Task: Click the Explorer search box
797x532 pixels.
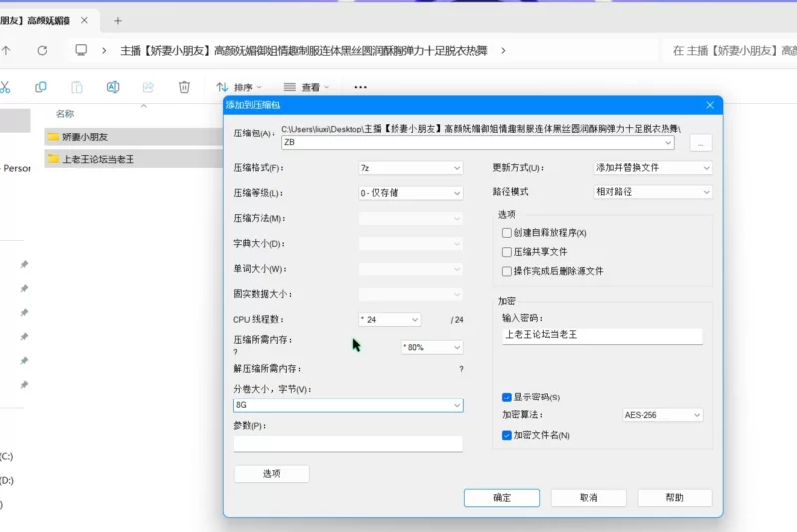Action: coord(732,50)
